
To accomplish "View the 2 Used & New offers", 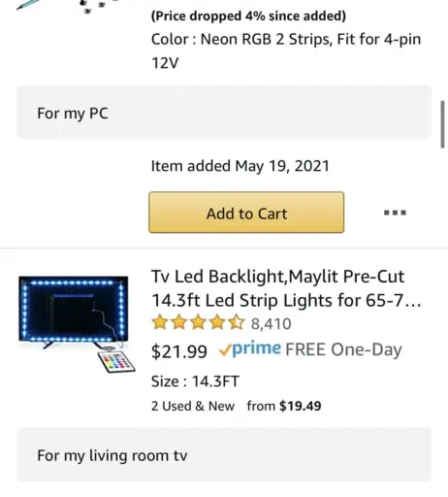I will click(193, 406).
